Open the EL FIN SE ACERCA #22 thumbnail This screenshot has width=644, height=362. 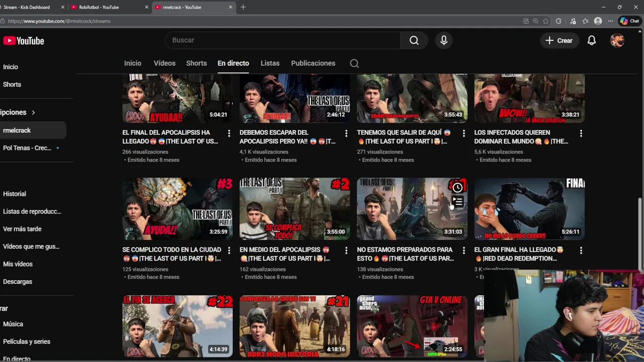tap(178, 326)
